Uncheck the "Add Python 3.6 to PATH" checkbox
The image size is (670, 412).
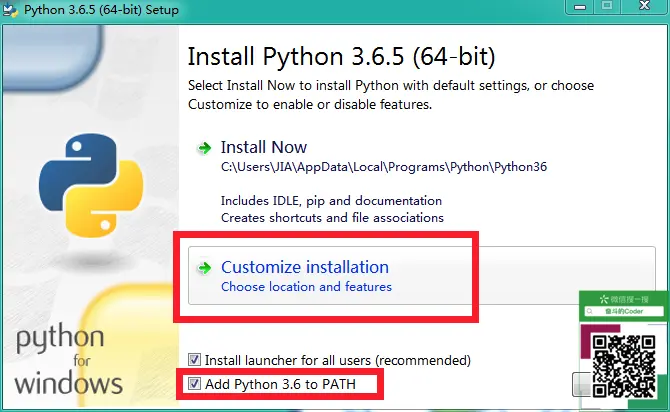click(x=195, y=383)
